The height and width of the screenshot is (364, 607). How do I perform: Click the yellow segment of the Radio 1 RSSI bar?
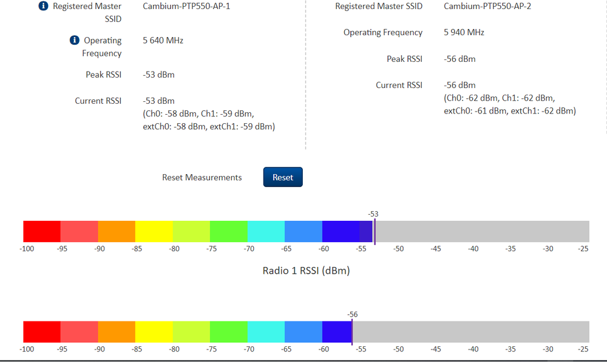point(154,231)
